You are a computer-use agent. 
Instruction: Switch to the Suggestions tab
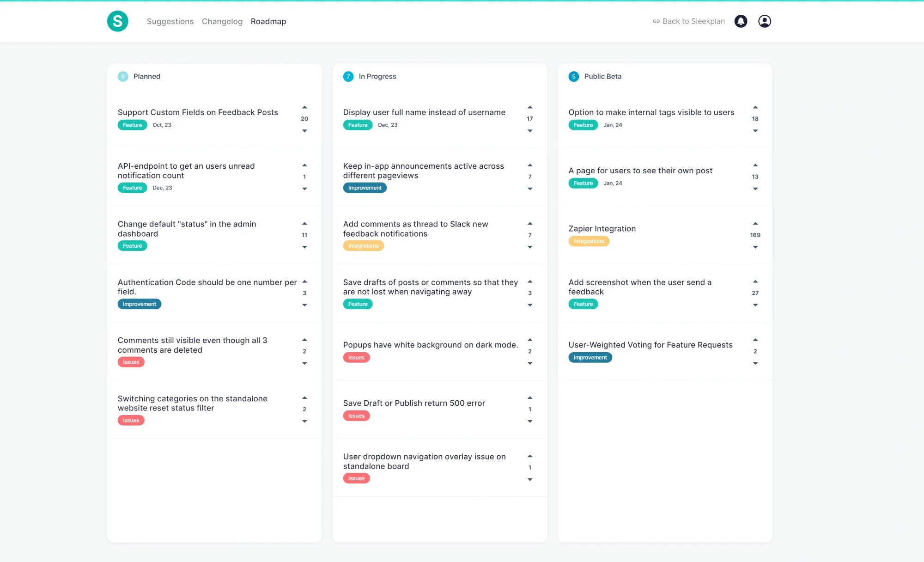point(170,21)
